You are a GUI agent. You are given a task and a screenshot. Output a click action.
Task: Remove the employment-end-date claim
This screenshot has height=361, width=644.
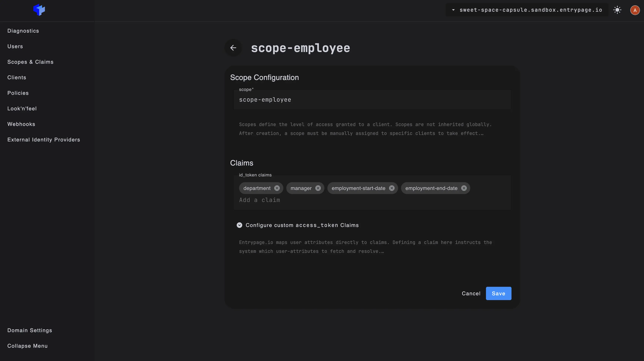464,188
